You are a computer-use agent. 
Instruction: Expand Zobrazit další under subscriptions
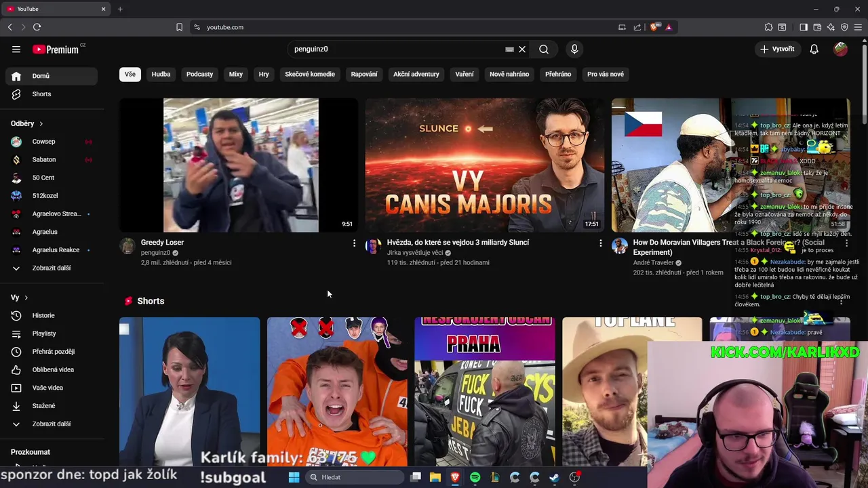click(52, 268)
